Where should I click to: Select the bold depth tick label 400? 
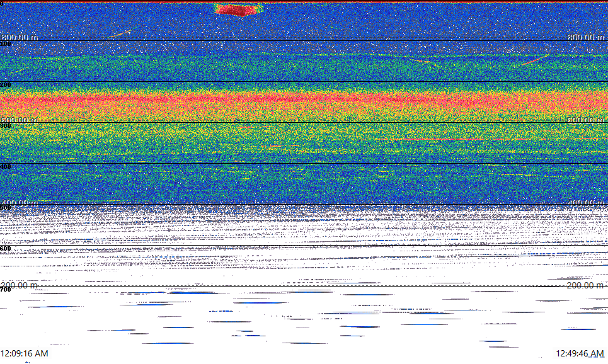point(6,167)
